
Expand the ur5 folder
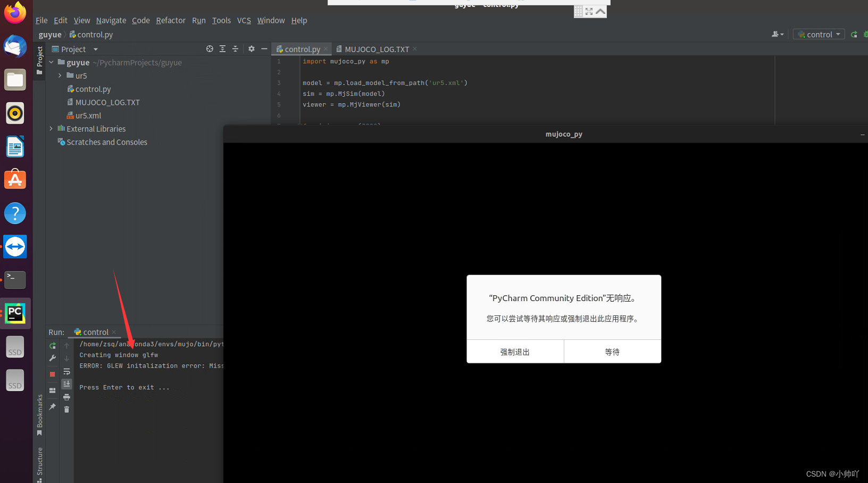point(60,76)
